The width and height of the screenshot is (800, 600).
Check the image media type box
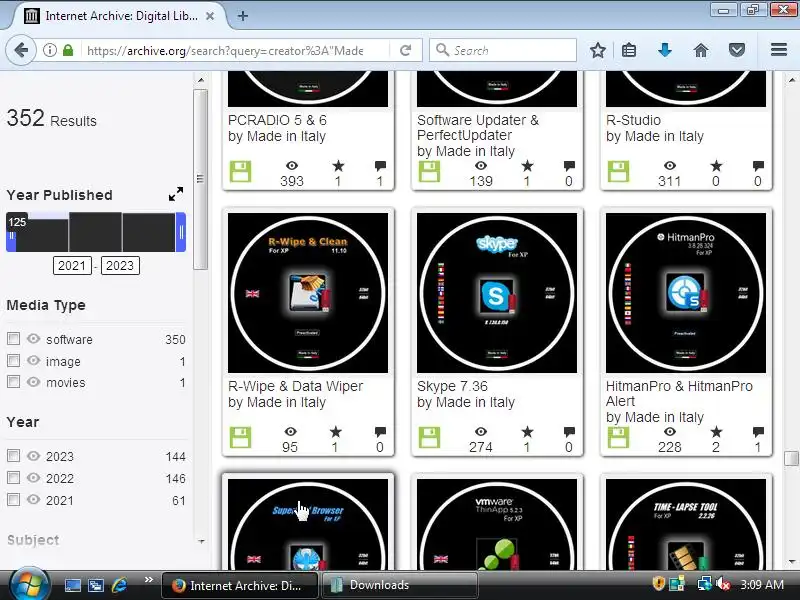13,361
